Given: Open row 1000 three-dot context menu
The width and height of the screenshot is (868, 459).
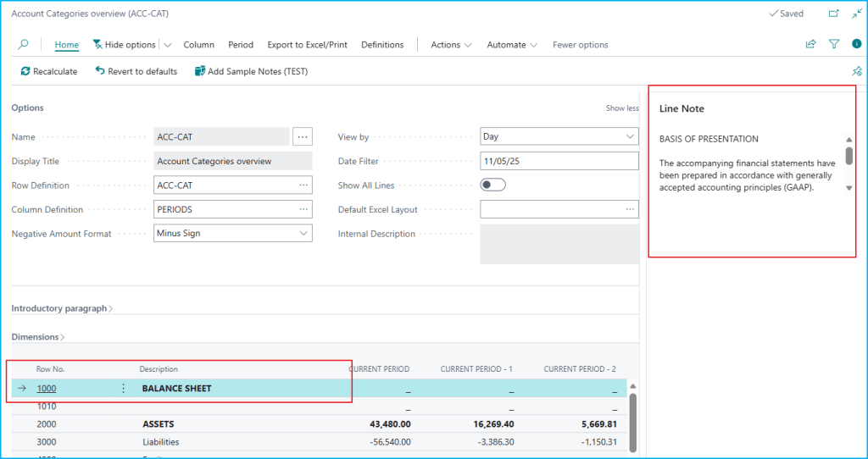Looking at the screenshot, I should click(x=124, y=389).
